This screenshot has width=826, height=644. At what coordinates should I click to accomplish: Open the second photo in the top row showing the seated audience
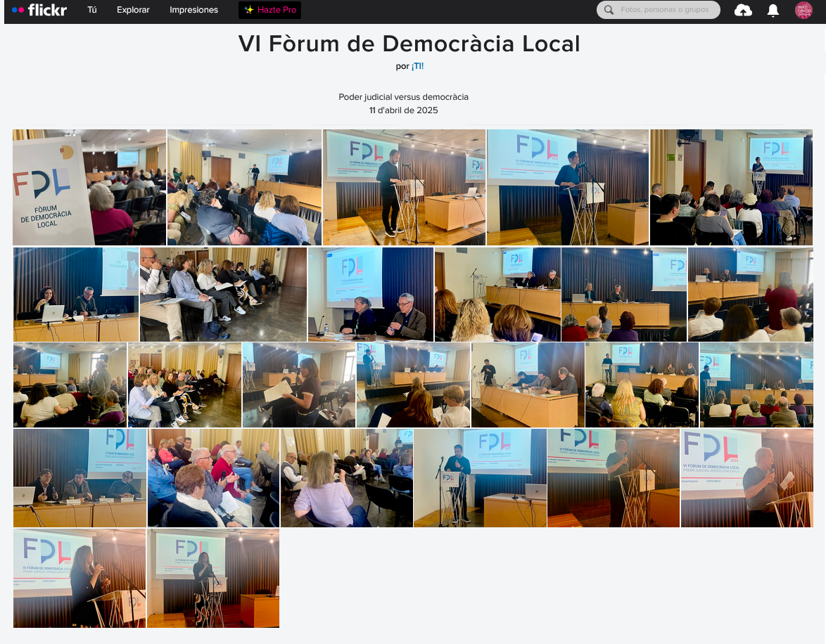tap(244, 187)
